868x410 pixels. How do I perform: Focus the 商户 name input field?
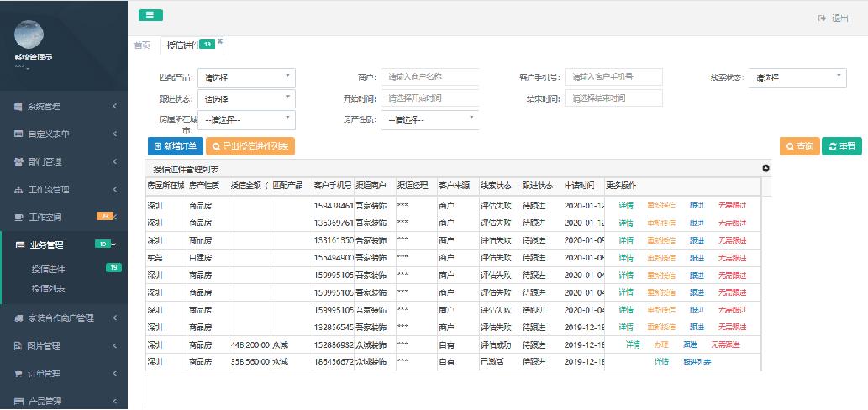coord(430,77)
